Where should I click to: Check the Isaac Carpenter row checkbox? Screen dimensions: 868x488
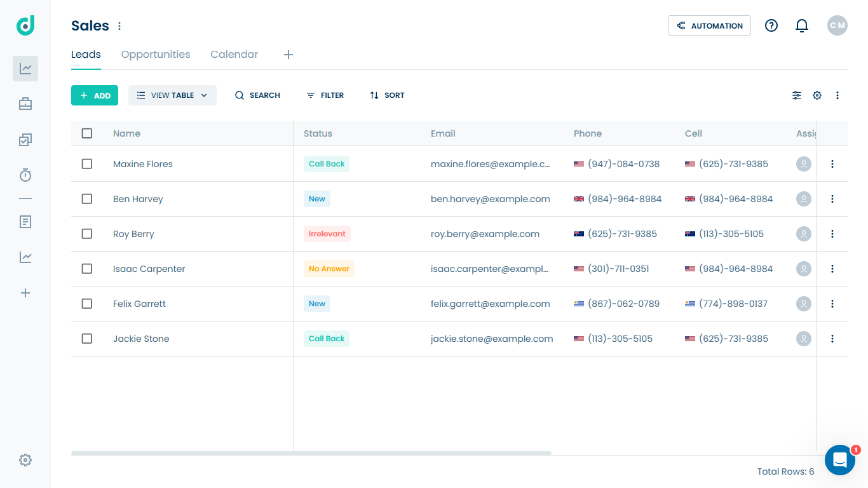click(87, 269)
